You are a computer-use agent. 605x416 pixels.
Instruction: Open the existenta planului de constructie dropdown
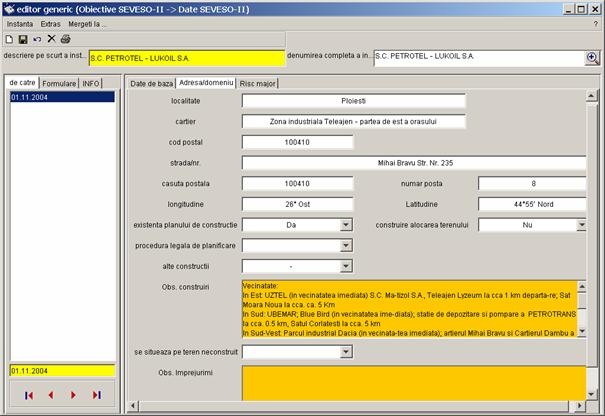tap(346, 225)
